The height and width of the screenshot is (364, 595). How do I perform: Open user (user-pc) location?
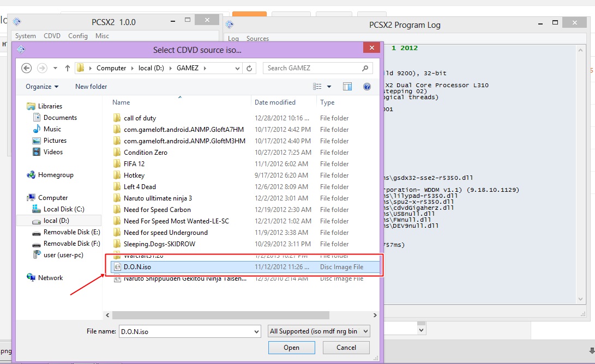click(58, 255)
